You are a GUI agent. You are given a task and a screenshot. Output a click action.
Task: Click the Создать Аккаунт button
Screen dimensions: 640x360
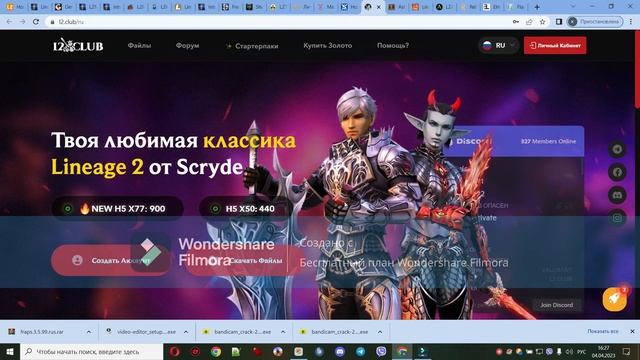(x=111, y=260)
